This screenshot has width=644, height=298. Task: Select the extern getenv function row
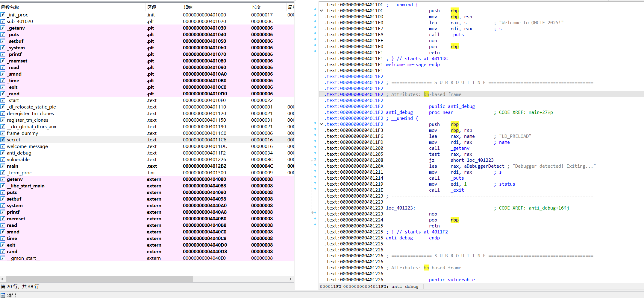[147, 179]
